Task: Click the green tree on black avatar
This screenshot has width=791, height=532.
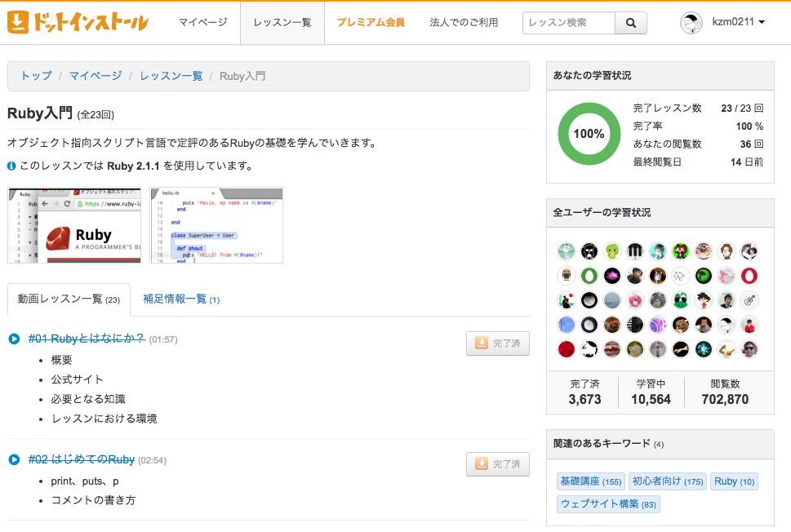Action: pos(703,276)
